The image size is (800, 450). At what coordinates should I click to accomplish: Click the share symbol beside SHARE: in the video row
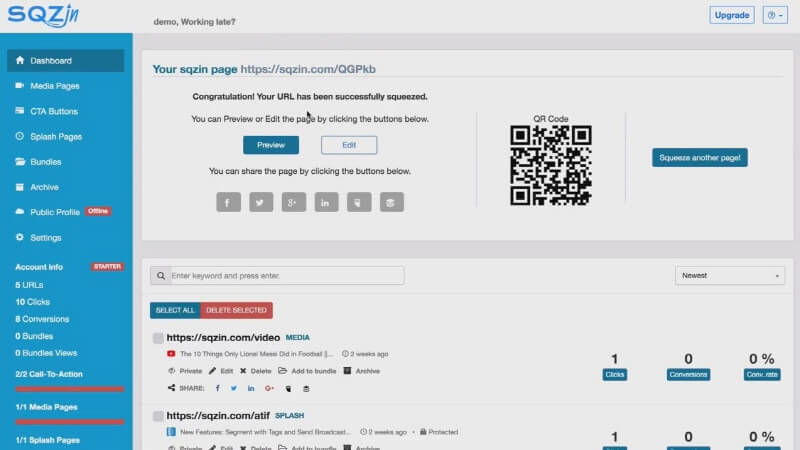(171, 388)
